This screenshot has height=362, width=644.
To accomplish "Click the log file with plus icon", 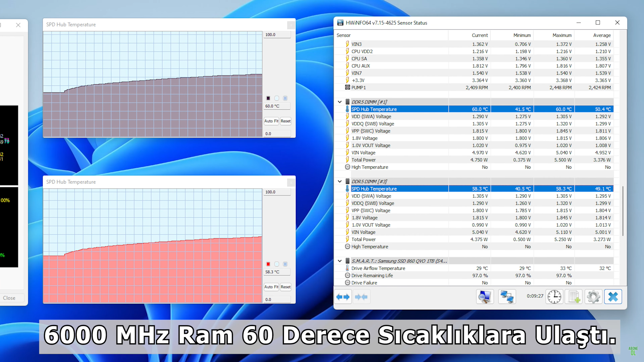I will pos(574,297).
